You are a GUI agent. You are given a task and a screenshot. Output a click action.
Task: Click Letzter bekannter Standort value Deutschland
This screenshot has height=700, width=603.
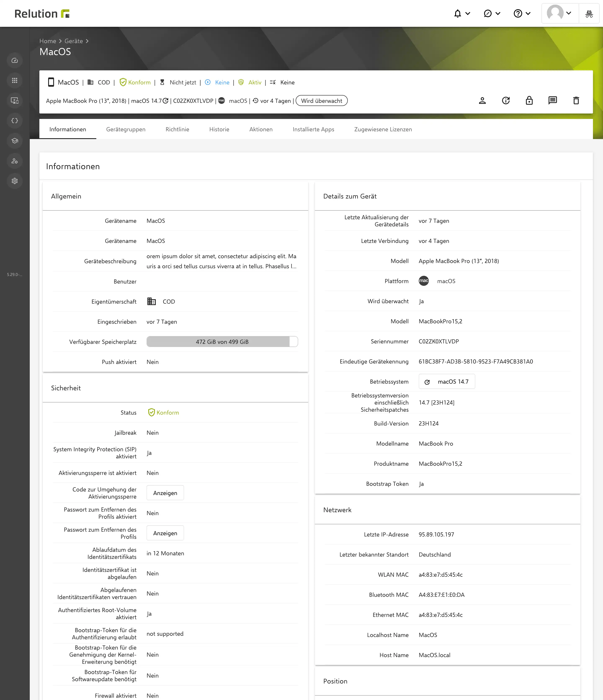(434, 554)
